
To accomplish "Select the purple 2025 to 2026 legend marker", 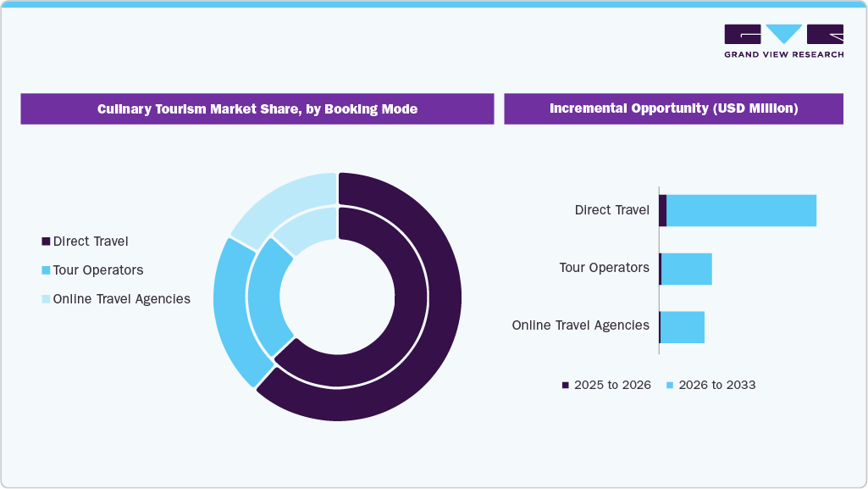I will (x=566, y=385).
